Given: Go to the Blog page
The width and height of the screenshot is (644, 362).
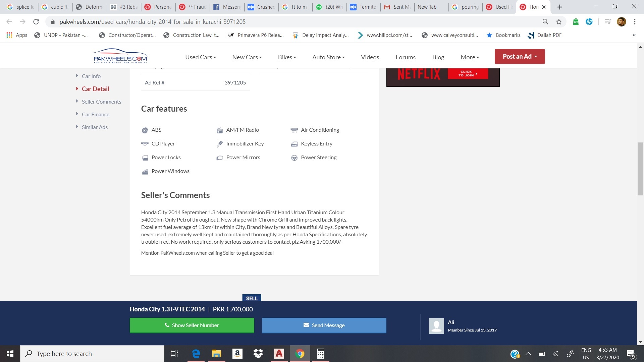Looking at the screenshot, I should [x=438, y=57].
